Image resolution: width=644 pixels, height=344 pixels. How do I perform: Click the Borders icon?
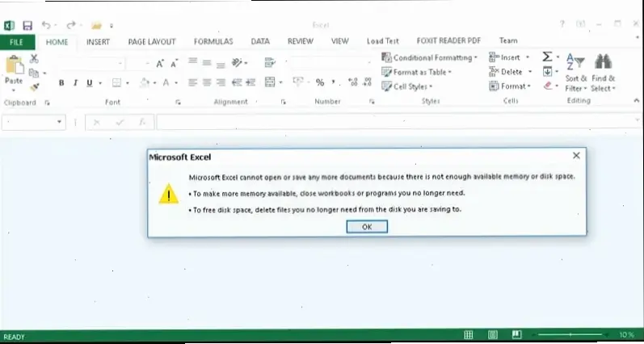116,83
